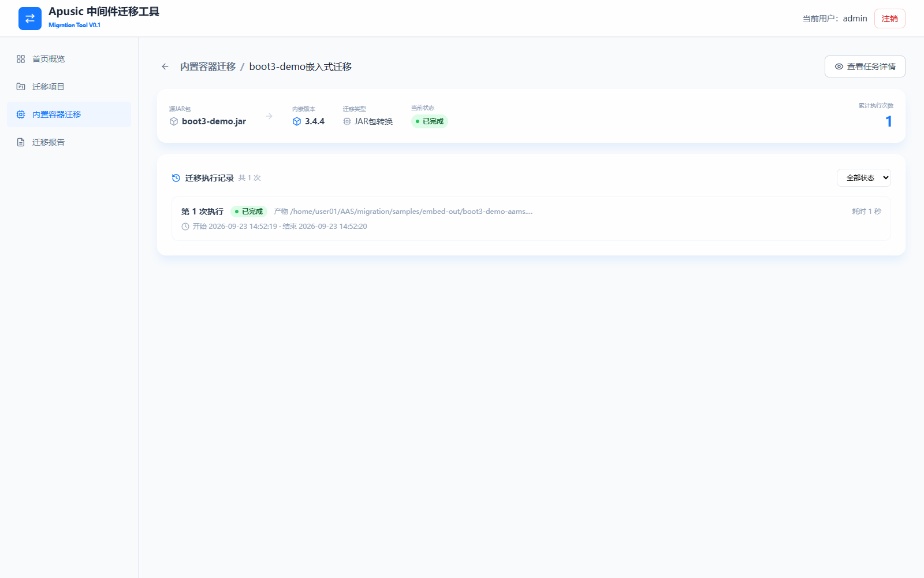Click the migration report document icon

tap(21, 142)
